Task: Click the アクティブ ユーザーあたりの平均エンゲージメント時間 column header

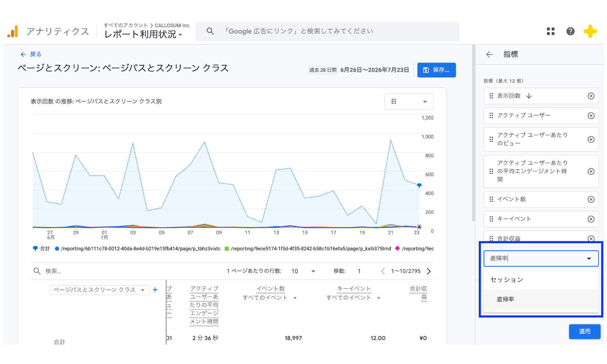Action: click(x=204, y=305)
